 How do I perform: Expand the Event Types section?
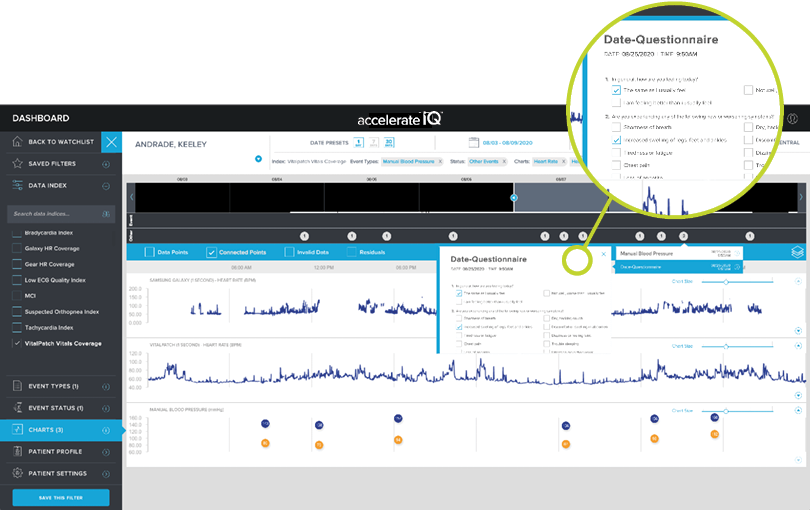click(106, 387)
